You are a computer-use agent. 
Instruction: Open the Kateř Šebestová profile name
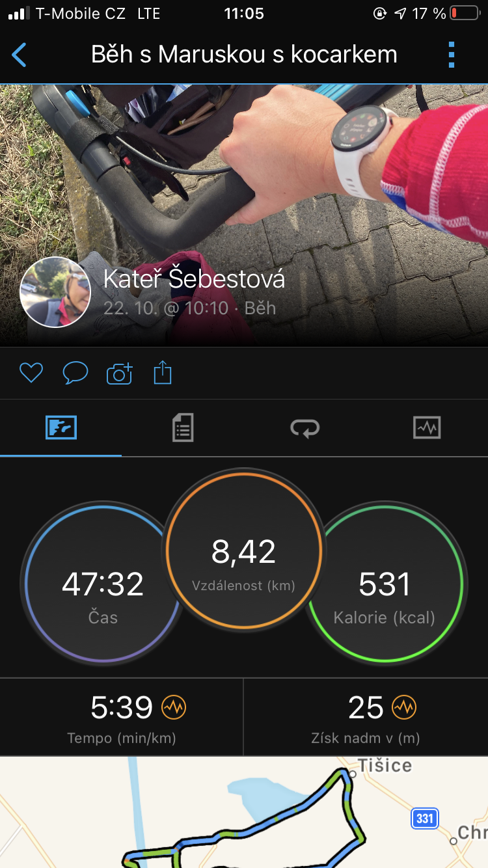[x=194, y=279]
